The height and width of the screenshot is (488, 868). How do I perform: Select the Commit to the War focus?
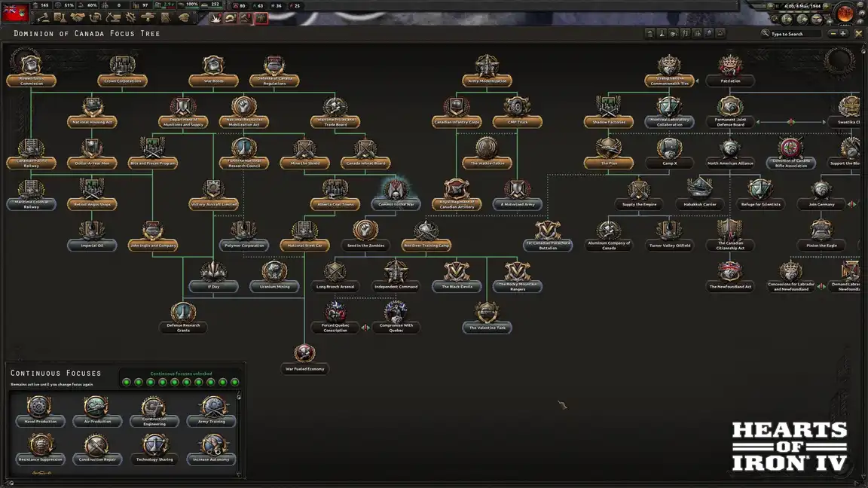pyautogui.click(x=395, y=191)
